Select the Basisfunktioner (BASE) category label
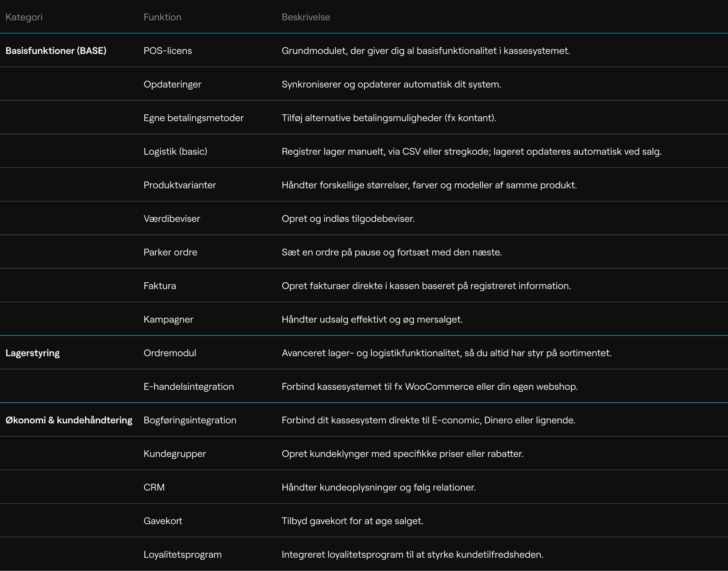The image size is (728, 571). tap(56, 51)
